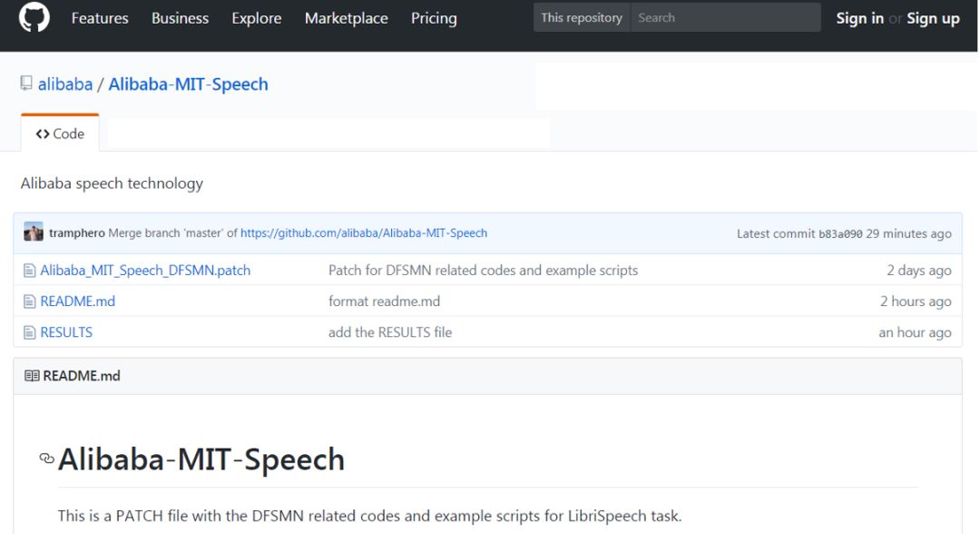Image resolution: width=980 pixels, height=534 pixels.
Task: Open the alibaba organization link
Action: click(65, 84)
